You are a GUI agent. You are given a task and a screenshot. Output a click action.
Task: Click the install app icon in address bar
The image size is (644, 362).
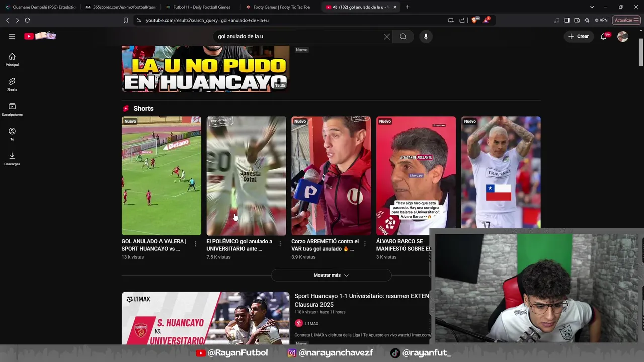coord(451,20)
